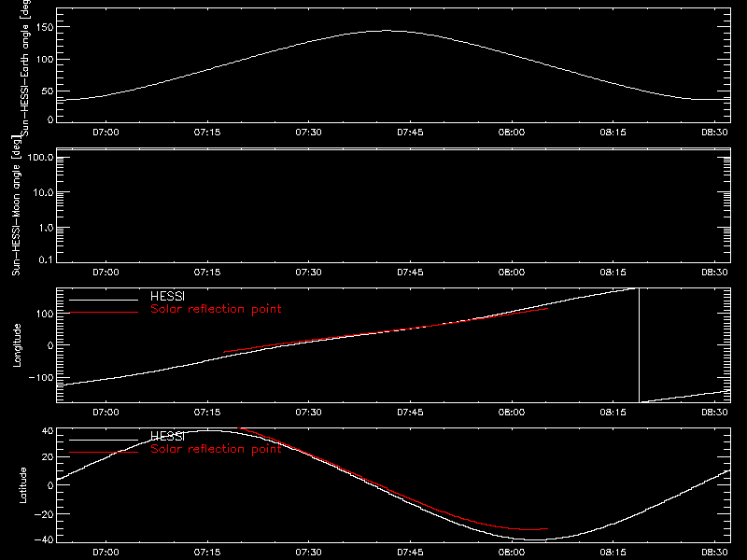This screenshot has width=747, height=560.
Task: Select the HESSI legend label in Latitude plot
Action: point(167,436)
